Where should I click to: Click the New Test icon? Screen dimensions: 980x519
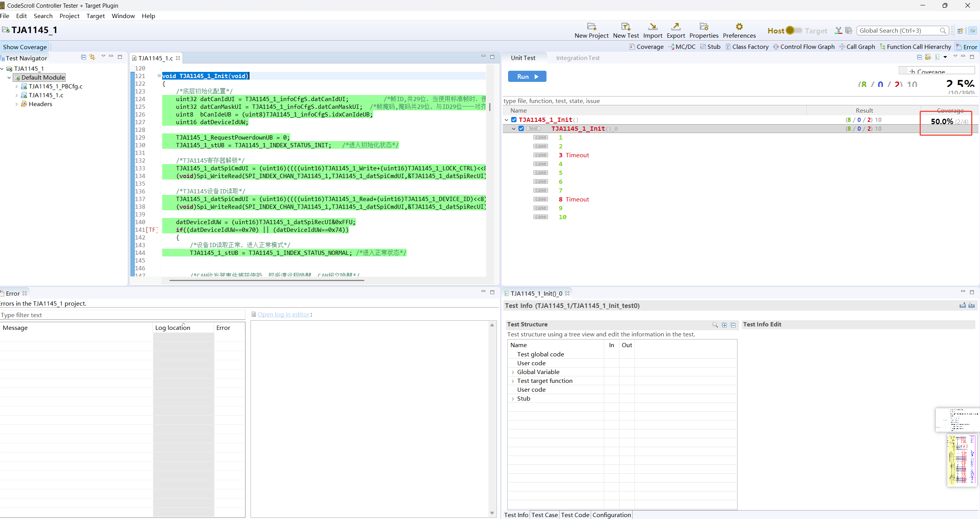tap(625, 27)
